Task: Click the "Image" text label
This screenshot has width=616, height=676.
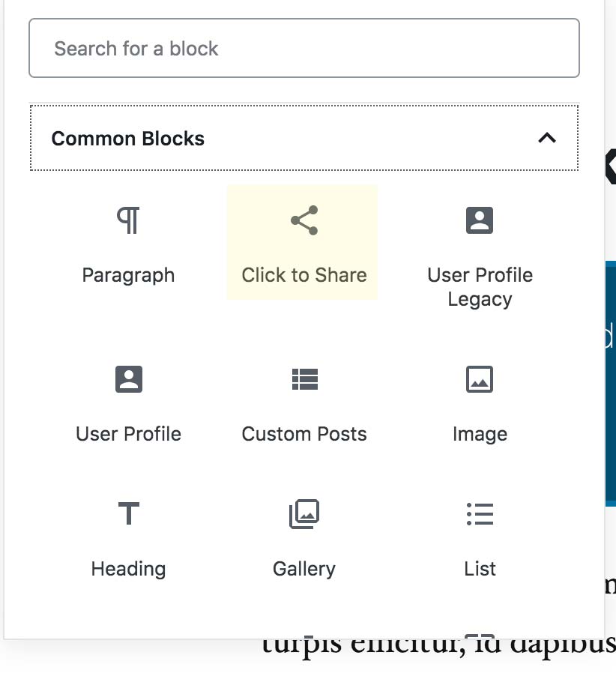Action: pos(480,434)
